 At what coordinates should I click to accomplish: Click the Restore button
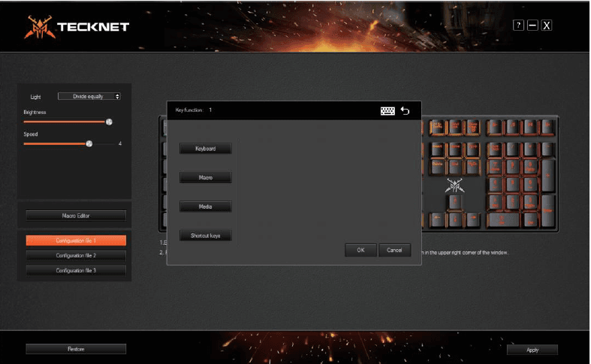(x=76, y=349)
